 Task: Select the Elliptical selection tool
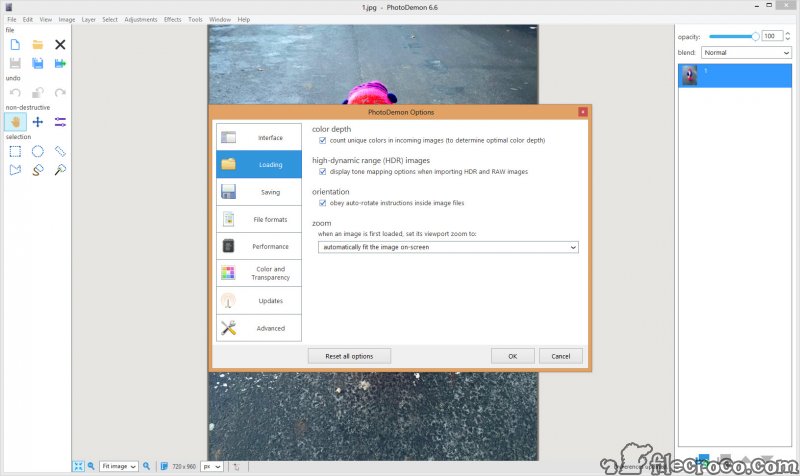[38, 152]
